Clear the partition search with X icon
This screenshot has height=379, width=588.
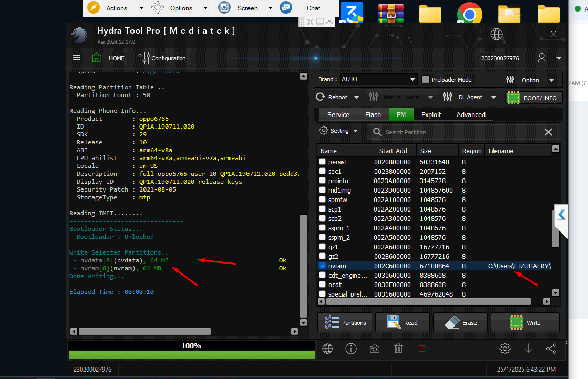548,132
